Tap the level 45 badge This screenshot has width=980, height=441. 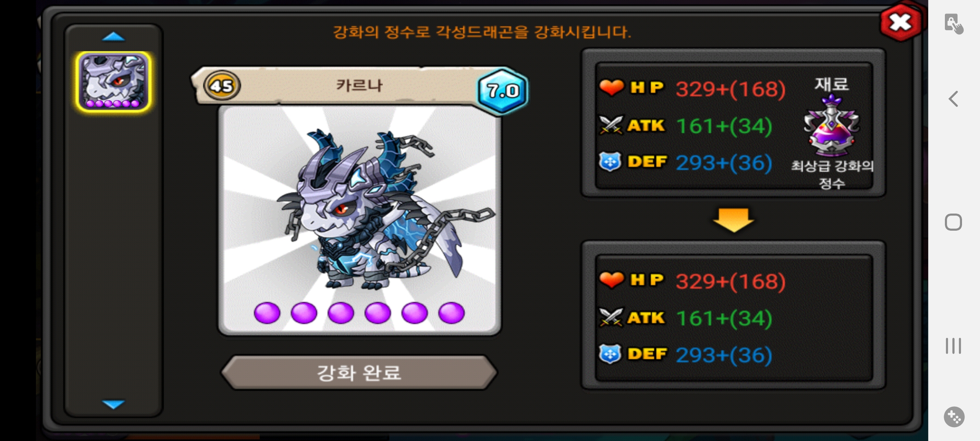(222, 86)
